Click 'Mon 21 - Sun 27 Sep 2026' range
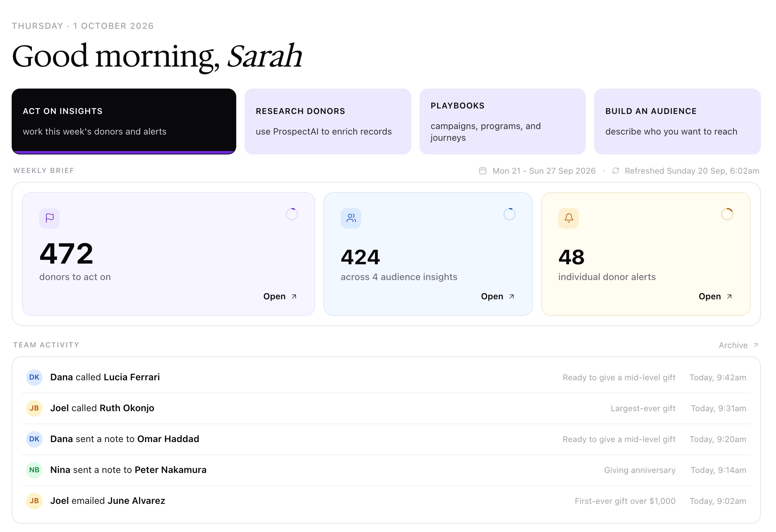The height and width of the screenshot is (532, 776). pyautogui.click(x=544, y=171)
